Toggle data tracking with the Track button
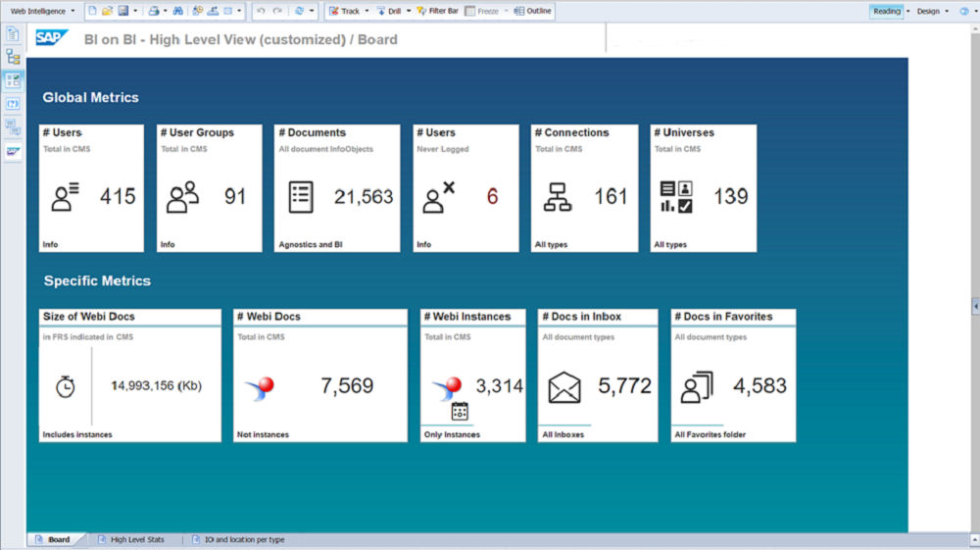980x550 pixels. 345,11
